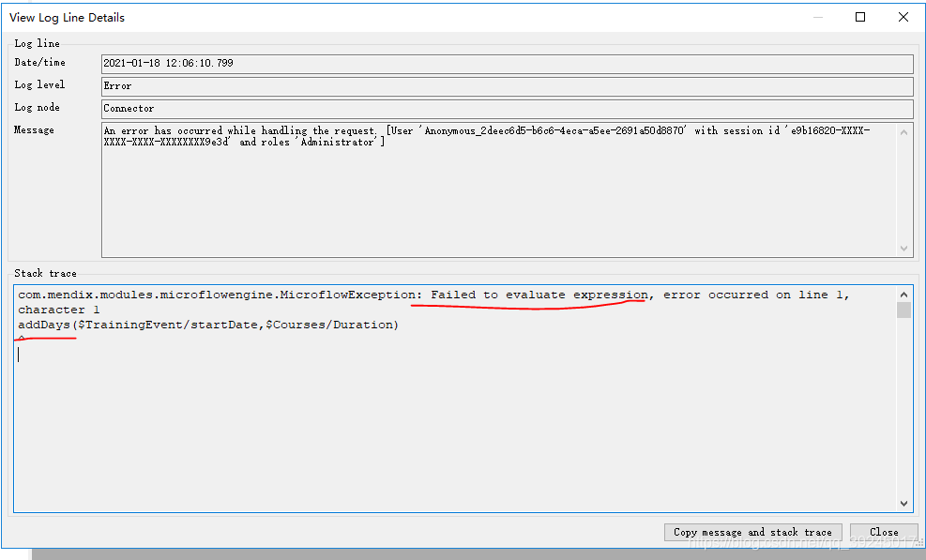This screenshot has width=926, height=560.
Task: Close the View Log Line Details window
Action: coord(903,17)
